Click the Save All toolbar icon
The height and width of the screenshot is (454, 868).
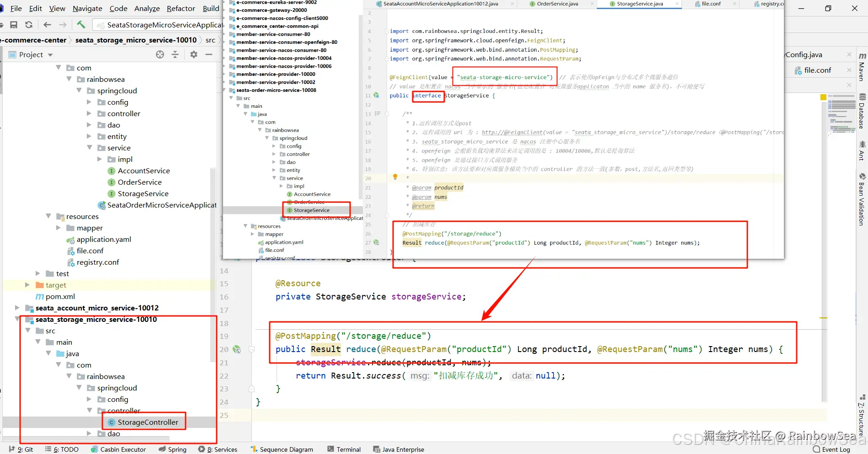pos(14,25)
